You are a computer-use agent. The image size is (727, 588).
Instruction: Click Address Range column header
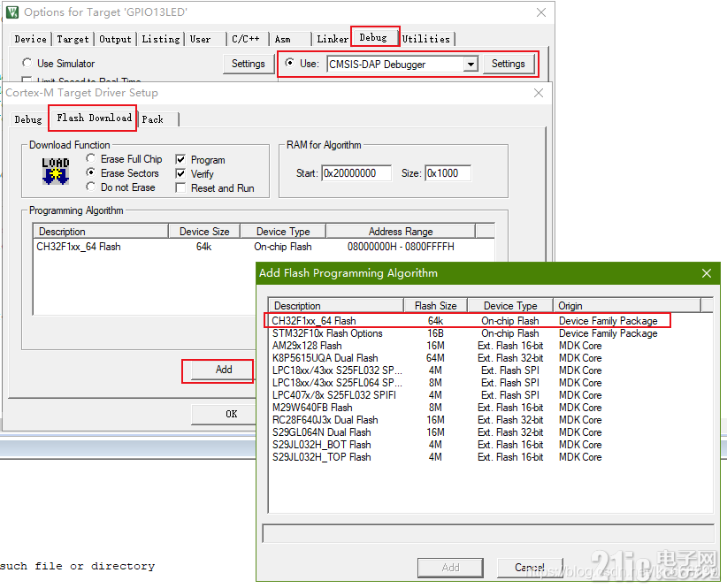(401, 231)
